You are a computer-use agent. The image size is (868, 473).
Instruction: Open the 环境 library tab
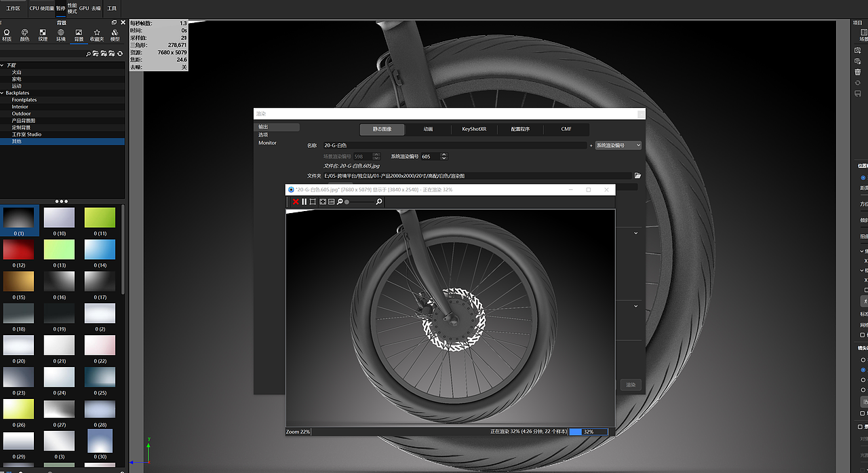click(61, 35)
